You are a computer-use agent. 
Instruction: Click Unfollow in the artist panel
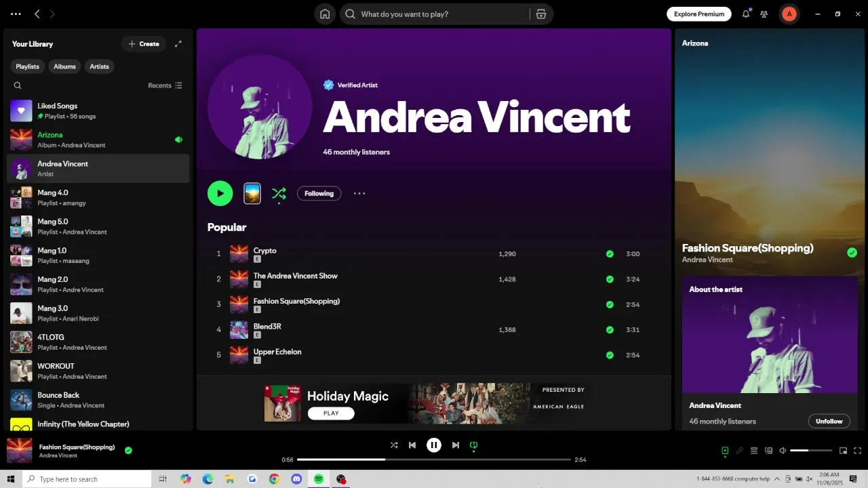click(829, 421)
